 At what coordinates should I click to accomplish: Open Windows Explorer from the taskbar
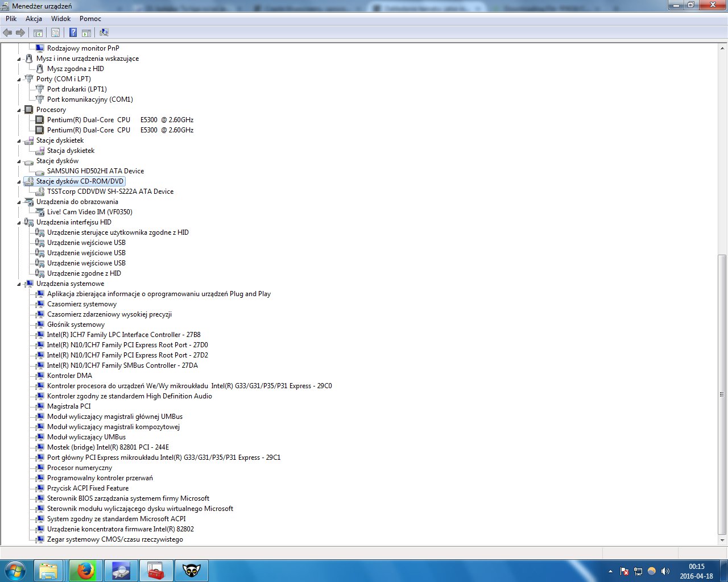tap(49, 571)
